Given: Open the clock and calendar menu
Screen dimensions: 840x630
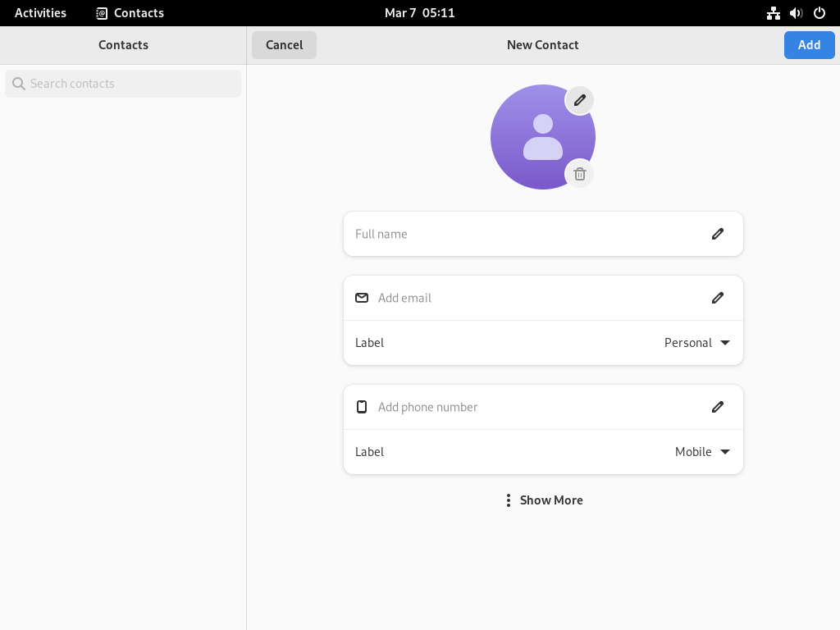Looking at the screenshot, I should (419, 13).
